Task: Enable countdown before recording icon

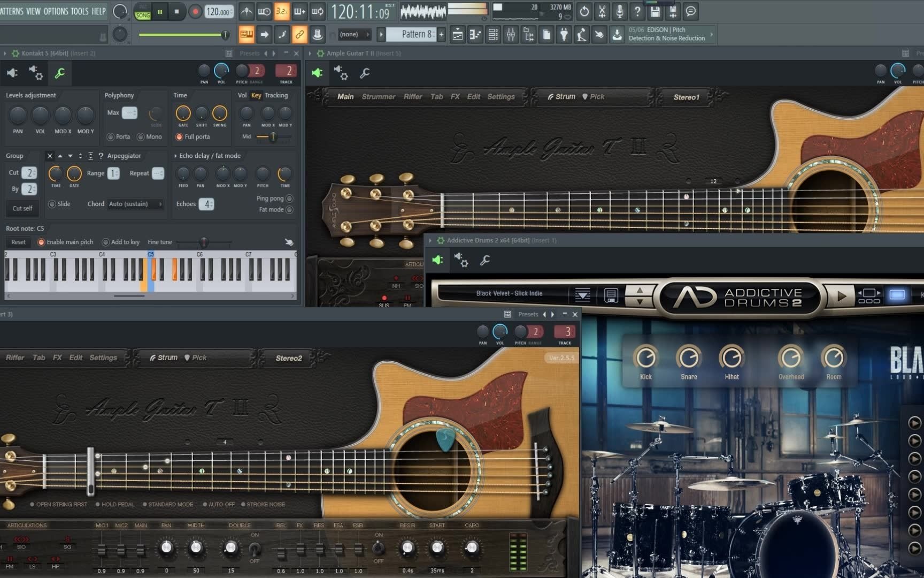Action: pos(282,11)
